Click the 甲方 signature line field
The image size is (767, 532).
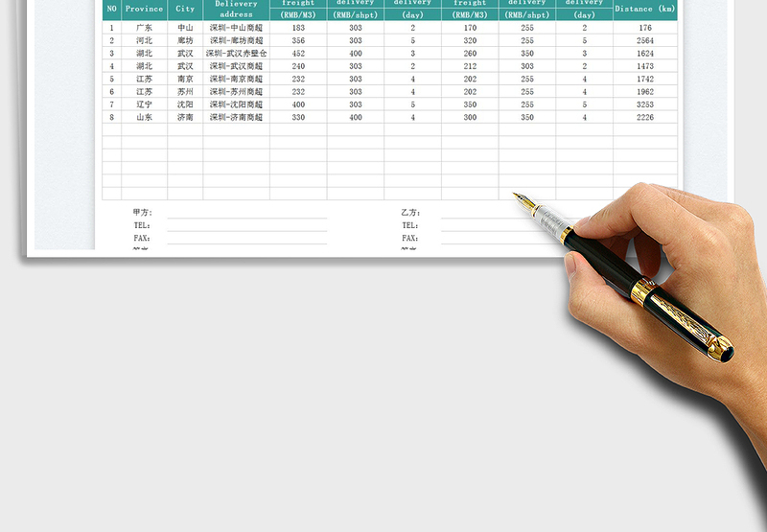pos(246,214)
